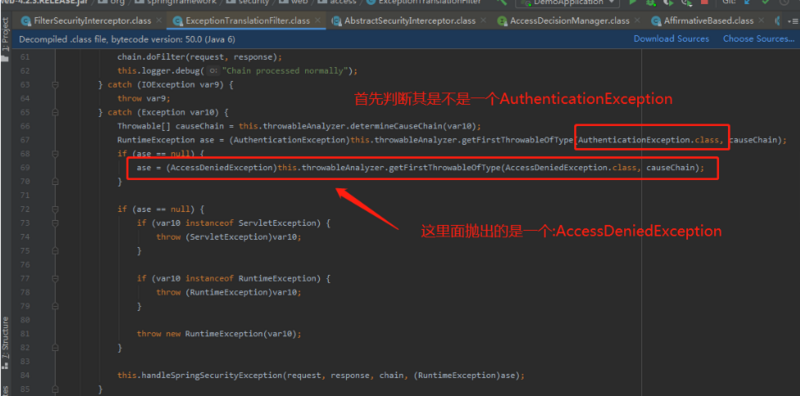800x396 pixels.
Task: Collapse the fold marker at line 63
Action: pos(54,85)
